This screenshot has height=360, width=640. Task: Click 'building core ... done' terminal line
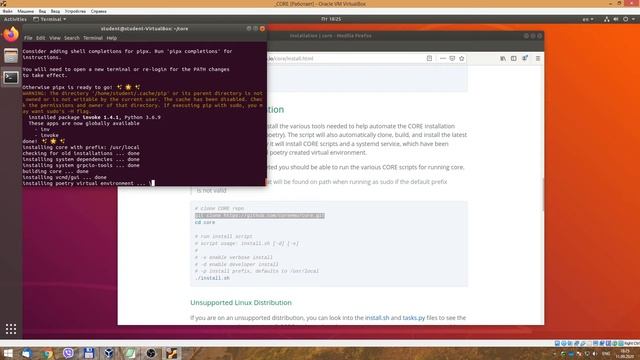point(55,171)
